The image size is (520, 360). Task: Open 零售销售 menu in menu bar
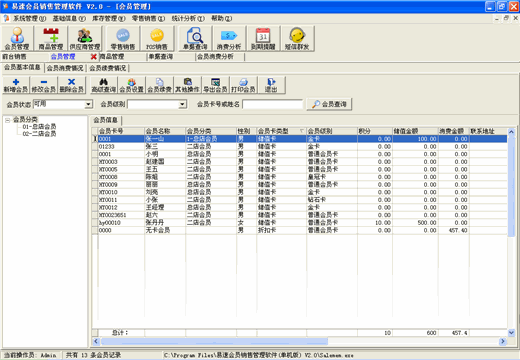(x=148, y=18)
